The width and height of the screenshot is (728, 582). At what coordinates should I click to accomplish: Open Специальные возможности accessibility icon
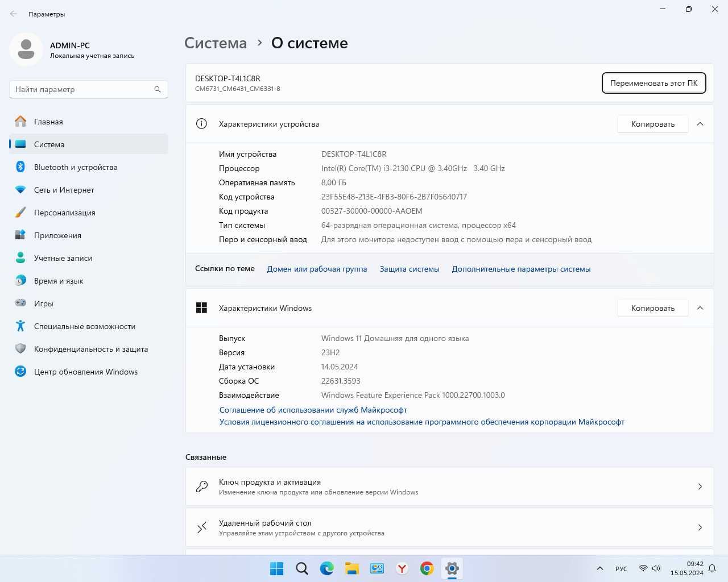[20, 326]
